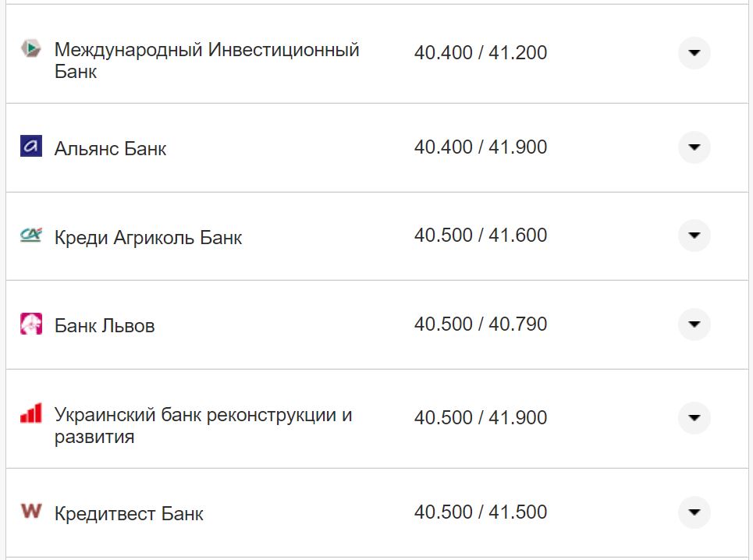Expand the Банк Львов rate details

click(694, 325)
